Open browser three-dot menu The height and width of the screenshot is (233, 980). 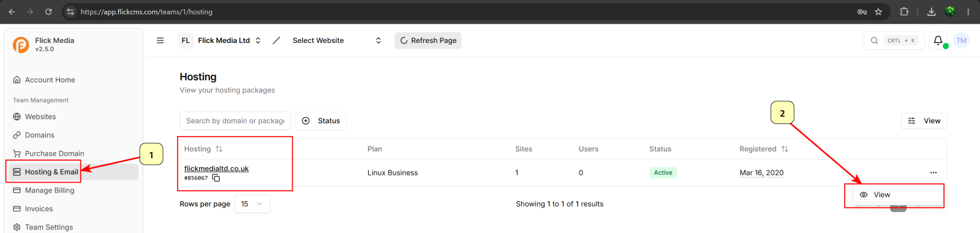[968, 12]
